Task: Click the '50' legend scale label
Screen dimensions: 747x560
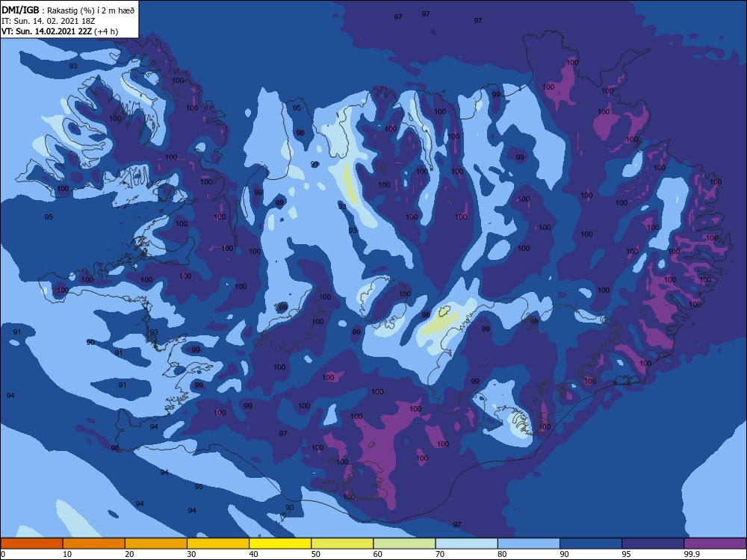Action: pyautogui.click(x=316, y=554)
